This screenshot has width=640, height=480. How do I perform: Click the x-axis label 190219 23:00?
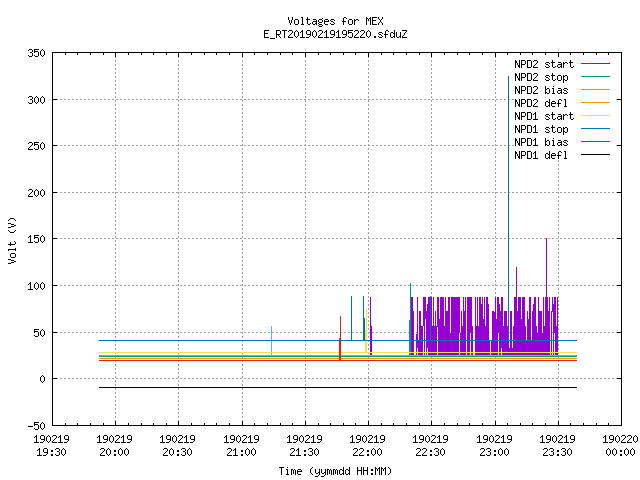click(494, 446)
